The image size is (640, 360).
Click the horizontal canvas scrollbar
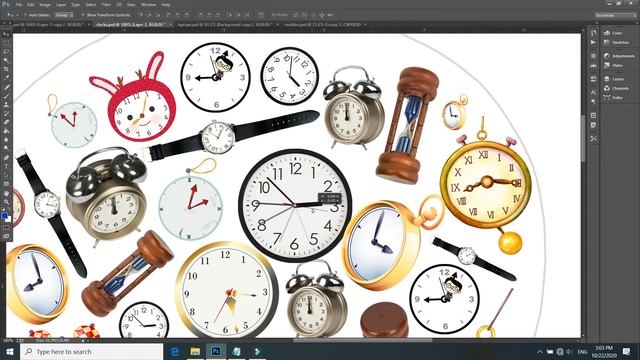362,340
